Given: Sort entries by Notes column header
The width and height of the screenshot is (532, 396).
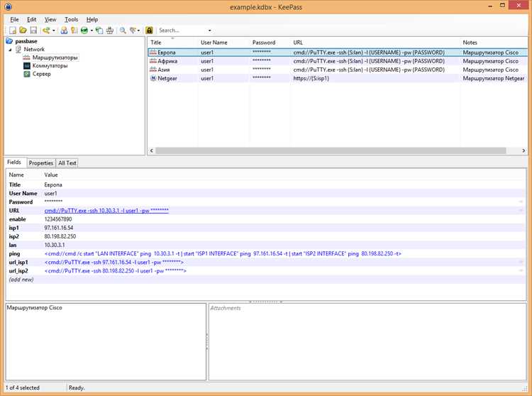Looking at the screenshot, I should pos(494,43).
